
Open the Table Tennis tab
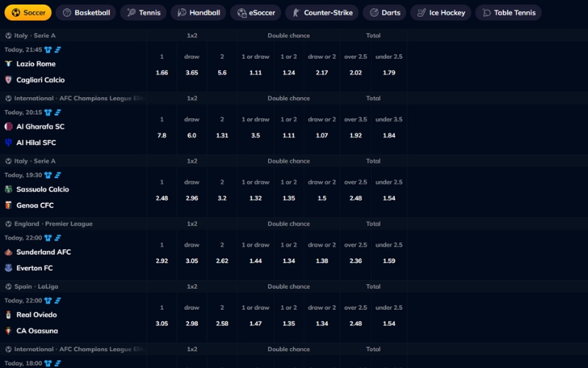coord(509,13)
